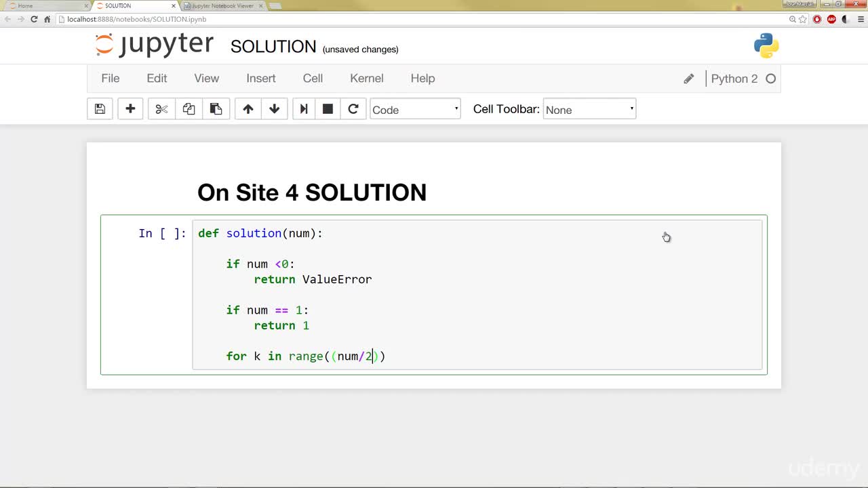Open the Code cell type dropdown
This screenshot has height=488, width=868.
pos(415,109)
